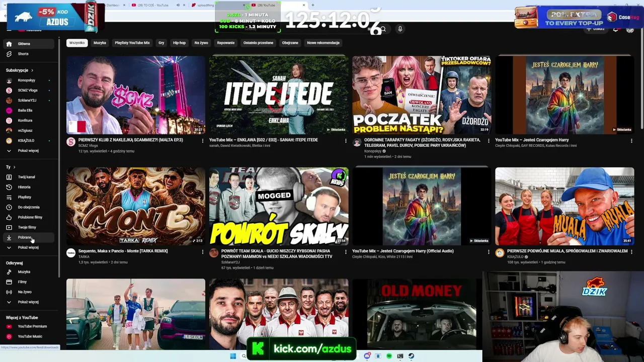
Task: Open SzklanaY2J channel in Subskrypcje list
Action: pos(30,101)
